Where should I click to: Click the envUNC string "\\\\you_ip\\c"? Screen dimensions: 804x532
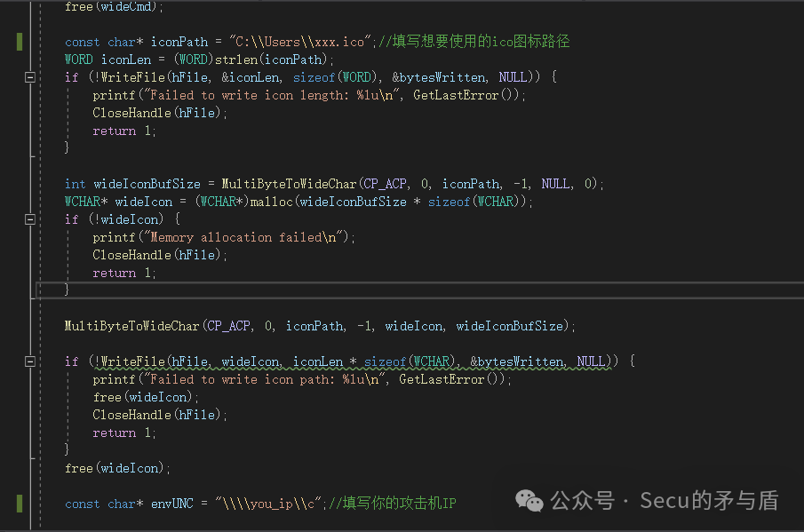tap(269, 504)
